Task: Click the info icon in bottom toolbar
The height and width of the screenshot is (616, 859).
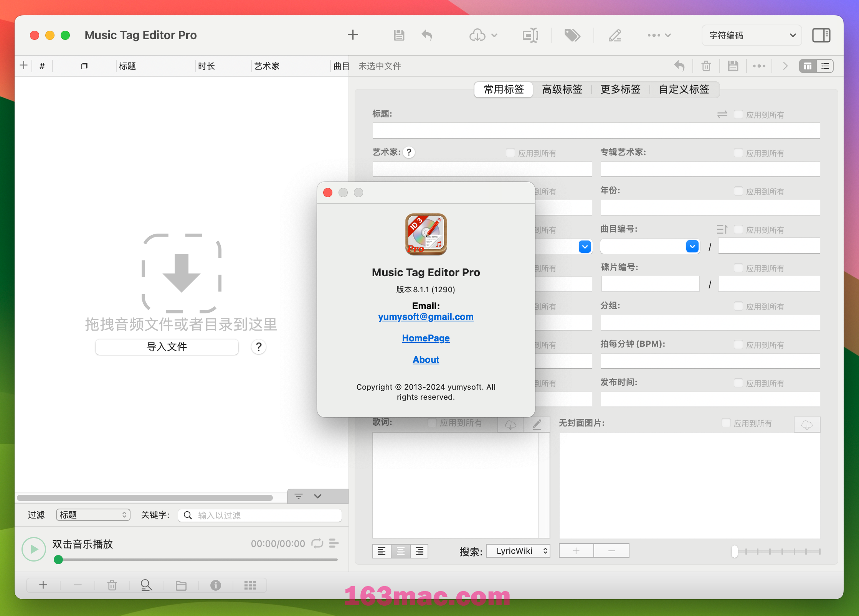Action: (x=216, y=585)
